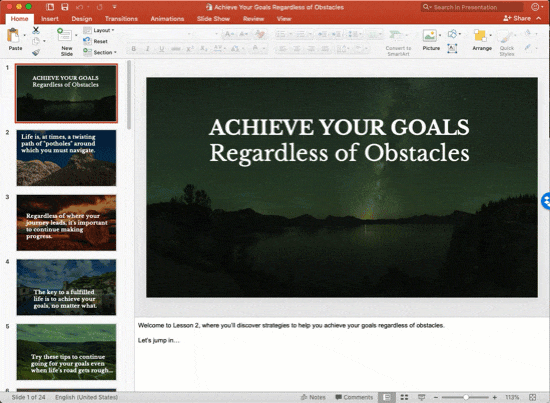
Task: Click the Arrange icon
Action: [x=480, y=36]
